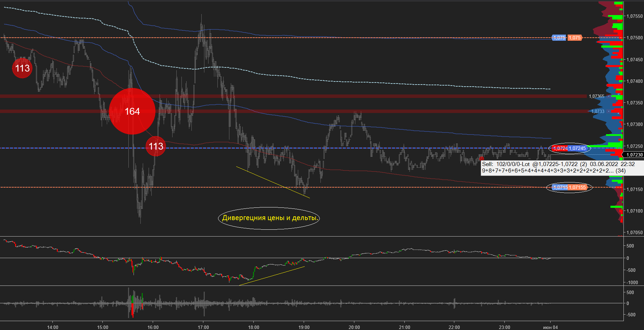Select the 113 bubble overlapping the 1,07245 dashed line
The width and height of the screenshot is (644, 330).
click(x=156, y=146)
